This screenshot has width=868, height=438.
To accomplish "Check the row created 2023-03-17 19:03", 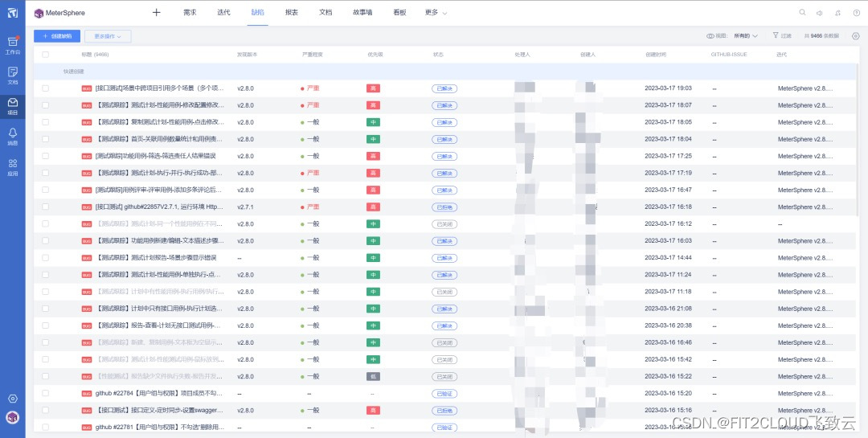I will pyautogui.click(x=45, y=88).
